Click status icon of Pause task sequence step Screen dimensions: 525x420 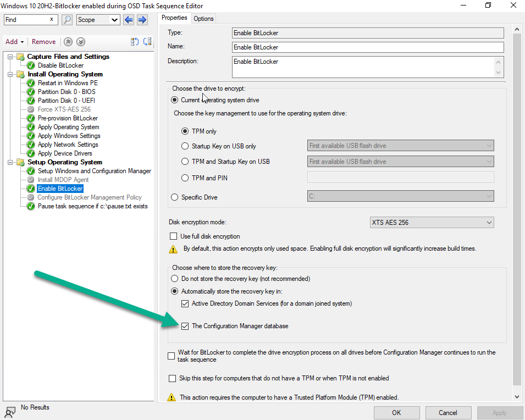(x=31, y=206)
